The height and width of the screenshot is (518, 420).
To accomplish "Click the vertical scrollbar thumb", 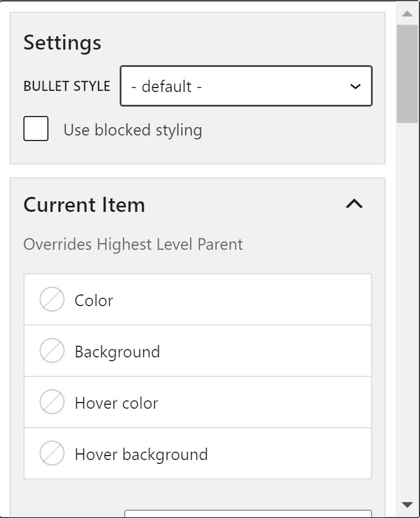I will point(407,72).
